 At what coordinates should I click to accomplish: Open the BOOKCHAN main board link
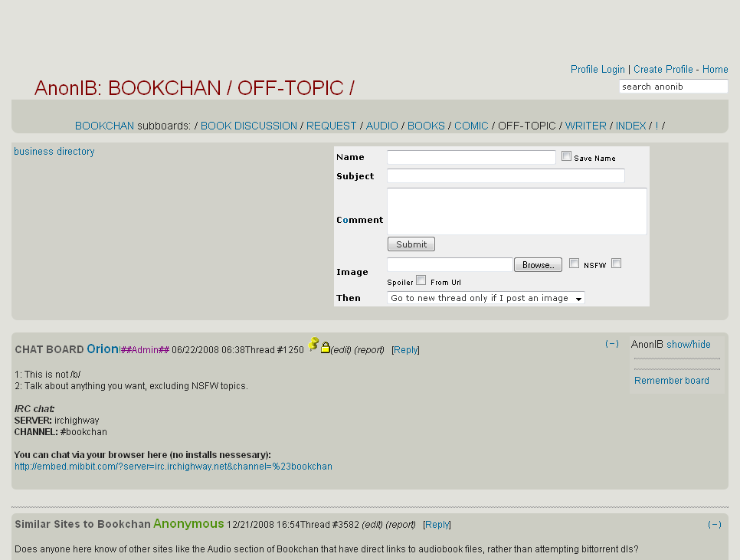coord(104,126)
